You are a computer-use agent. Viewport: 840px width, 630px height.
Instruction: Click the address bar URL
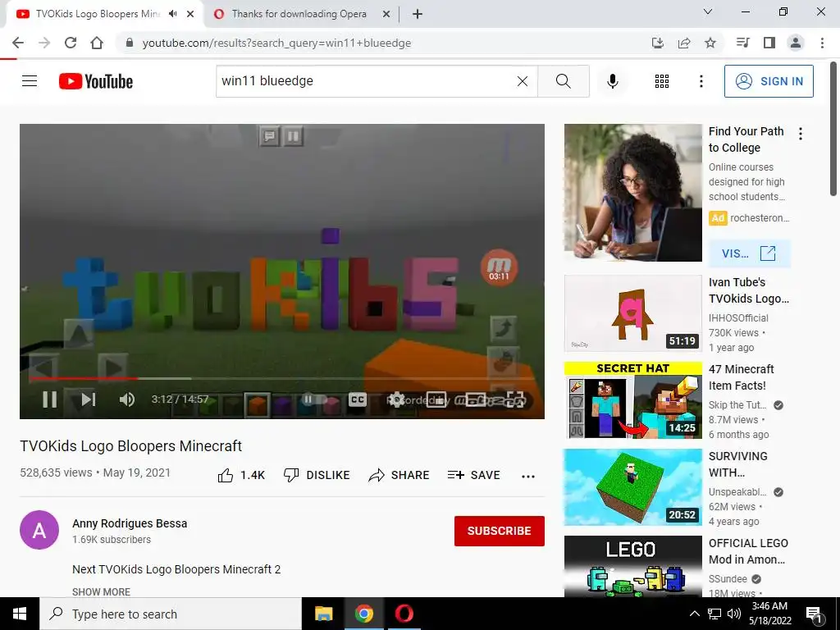(x=276, y=43)
